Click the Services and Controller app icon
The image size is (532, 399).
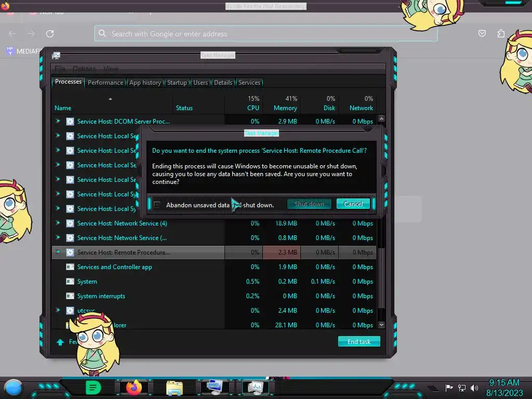tap(70, 267)
